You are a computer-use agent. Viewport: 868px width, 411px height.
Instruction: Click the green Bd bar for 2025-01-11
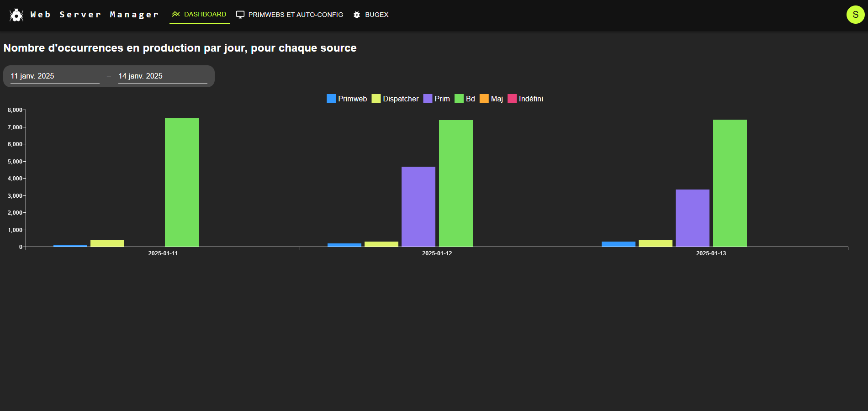[x=182, y=183]
